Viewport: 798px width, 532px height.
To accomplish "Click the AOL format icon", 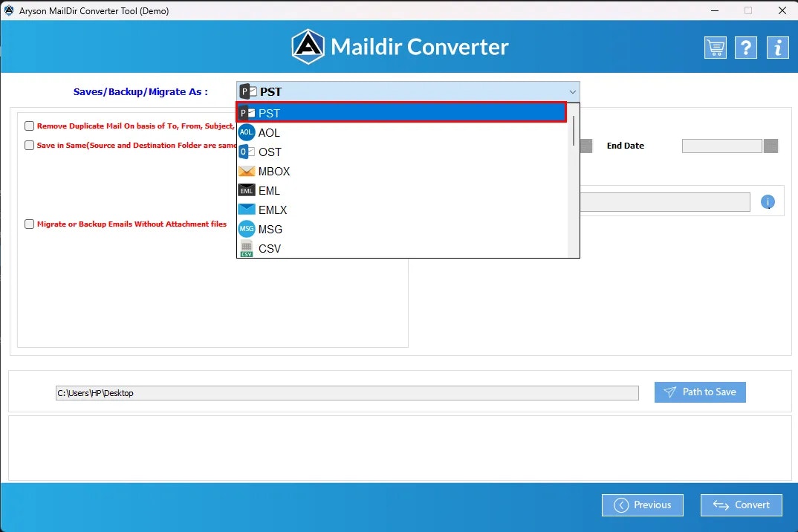I will [x=247, y=132].
